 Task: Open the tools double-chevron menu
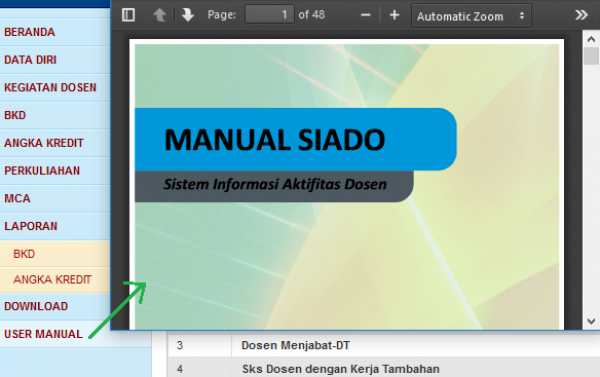coord(581,15)
